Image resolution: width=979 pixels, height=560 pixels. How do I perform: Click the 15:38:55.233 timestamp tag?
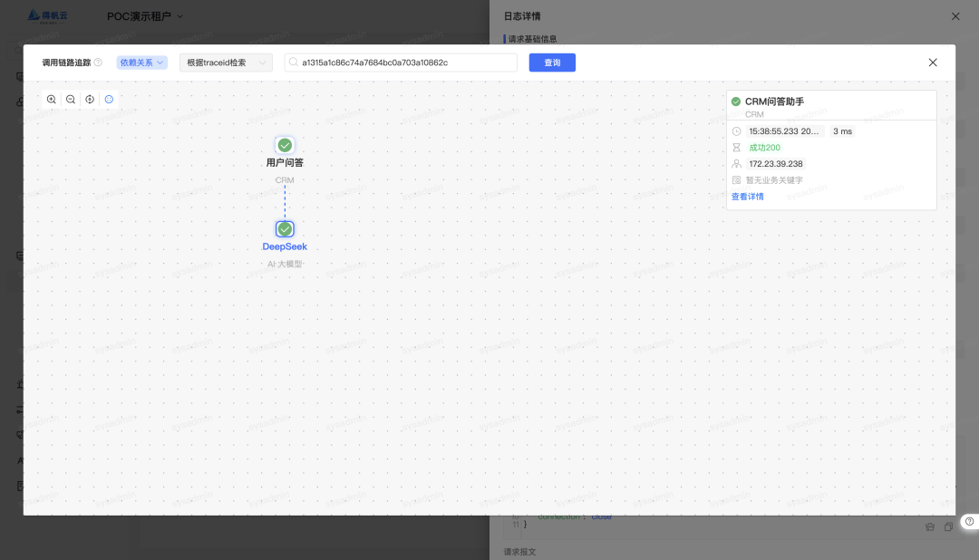(x=784, y=131)
